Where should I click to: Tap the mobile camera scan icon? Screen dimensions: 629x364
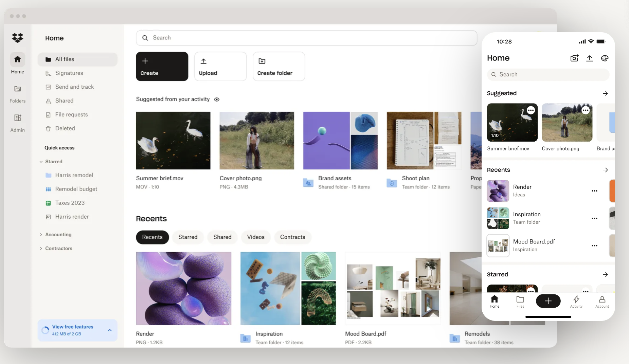(574, 58)
